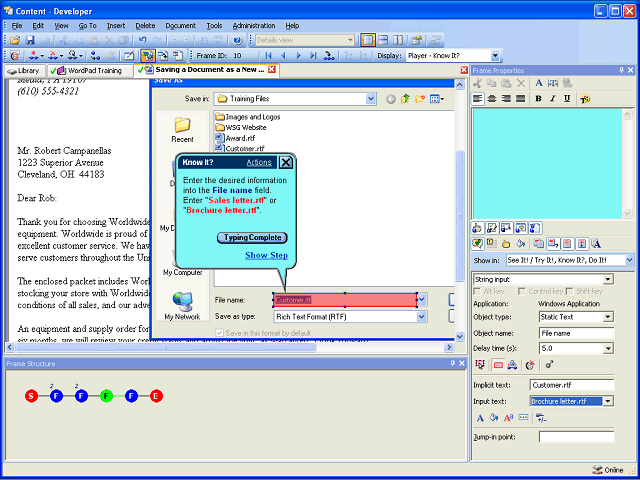Toggle the Control key checkbox
The image size is (640, 480).
click(x=521, y=291)
